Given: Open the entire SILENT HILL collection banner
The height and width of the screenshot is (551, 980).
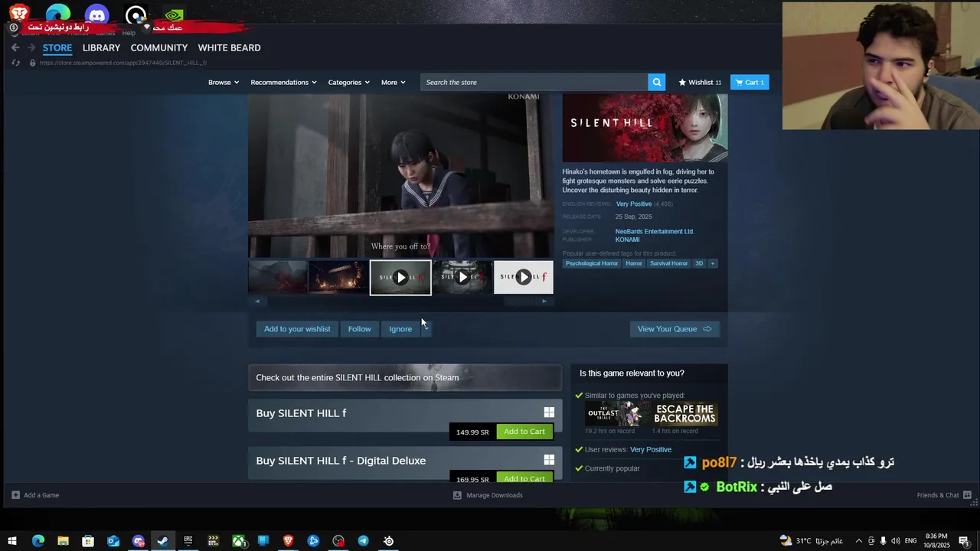Looking at the screenshot, I should [x=405, y=377].
